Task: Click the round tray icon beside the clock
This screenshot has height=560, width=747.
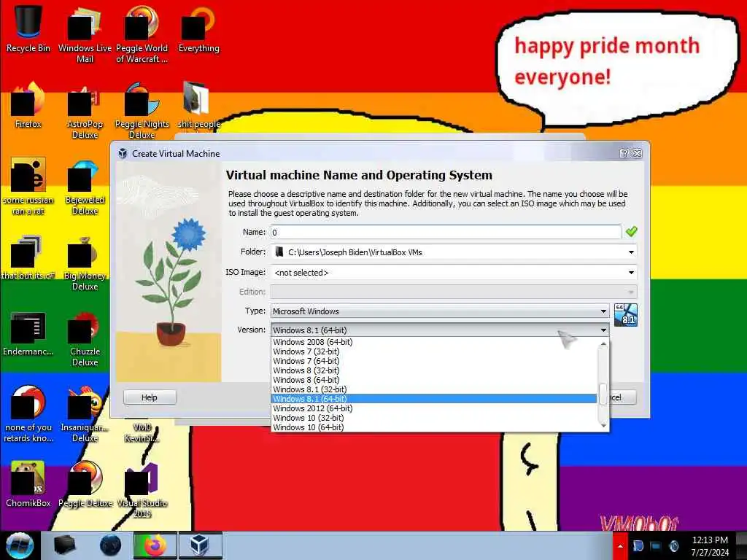Action: pos(673,546)
